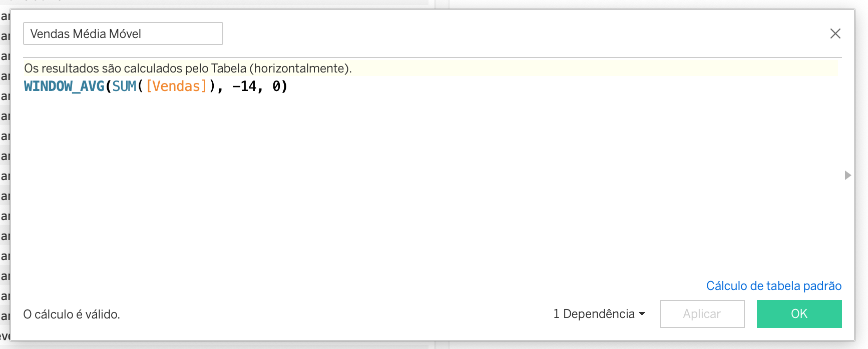
Task: Click the bottom field entry in the sidebar
Action: (x=4, y=336)
